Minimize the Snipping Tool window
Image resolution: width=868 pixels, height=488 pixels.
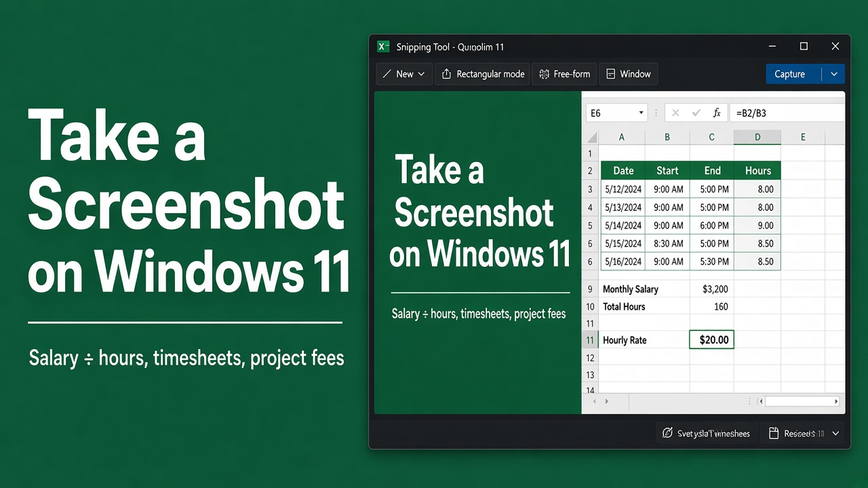pos(772,47)
